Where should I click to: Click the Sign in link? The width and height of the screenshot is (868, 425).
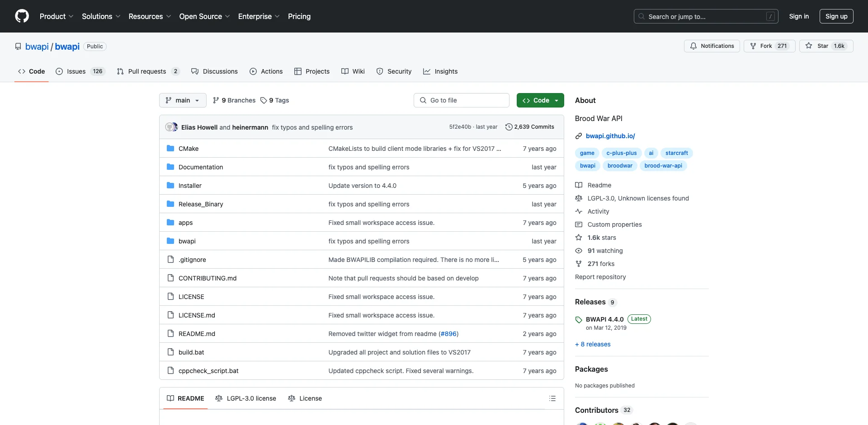coord(799,16)
